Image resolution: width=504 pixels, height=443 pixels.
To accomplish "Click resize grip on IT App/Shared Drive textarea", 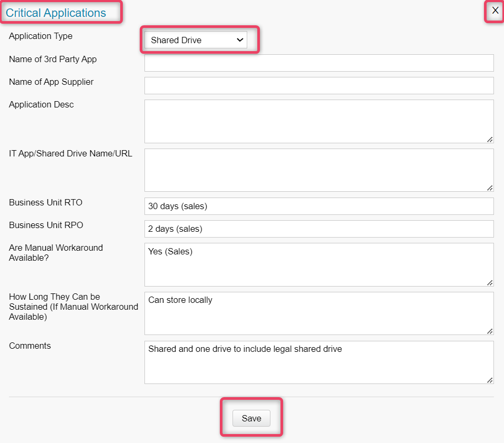I will pyautogui.click(x=490, y=188).
